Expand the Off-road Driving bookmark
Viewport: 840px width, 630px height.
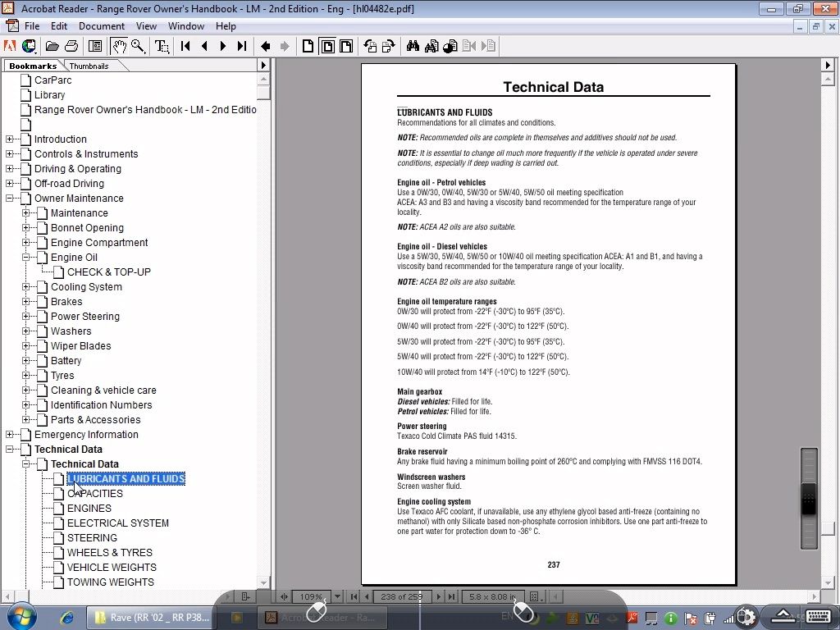[10, 183]
